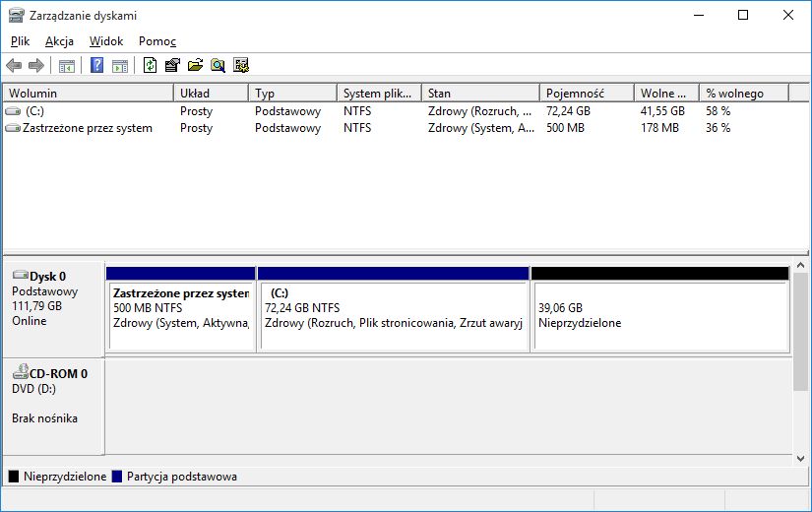Click the open folder toolbar icon
The width and height of the screenshot is (812, 512).
click(x=195, y=65)
